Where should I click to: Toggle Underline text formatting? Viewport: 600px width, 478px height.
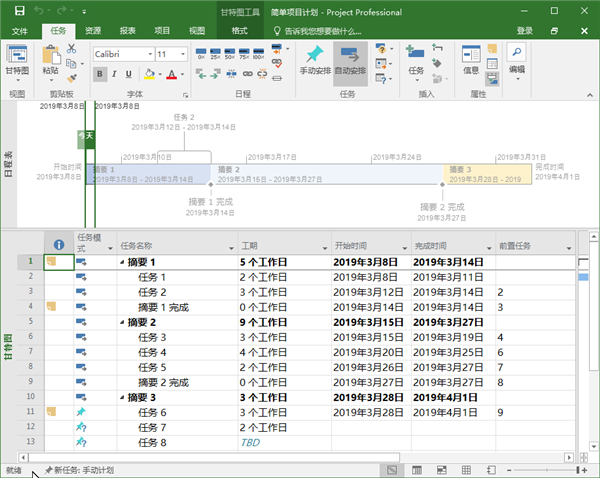pyautogui.click(x=128, y=75)
